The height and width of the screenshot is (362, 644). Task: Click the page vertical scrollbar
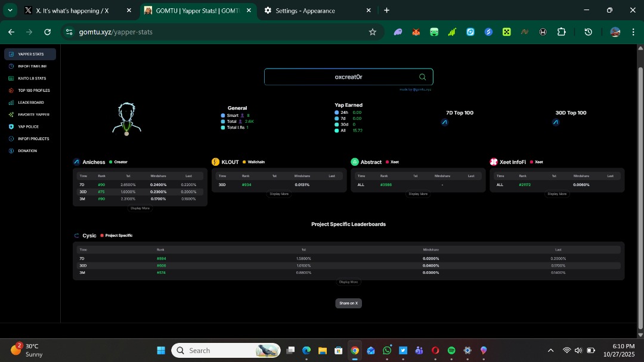click(x=640, y=197)
